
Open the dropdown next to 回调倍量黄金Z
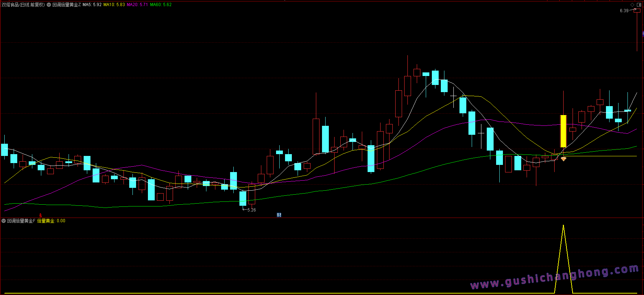[x=49, y=5]
